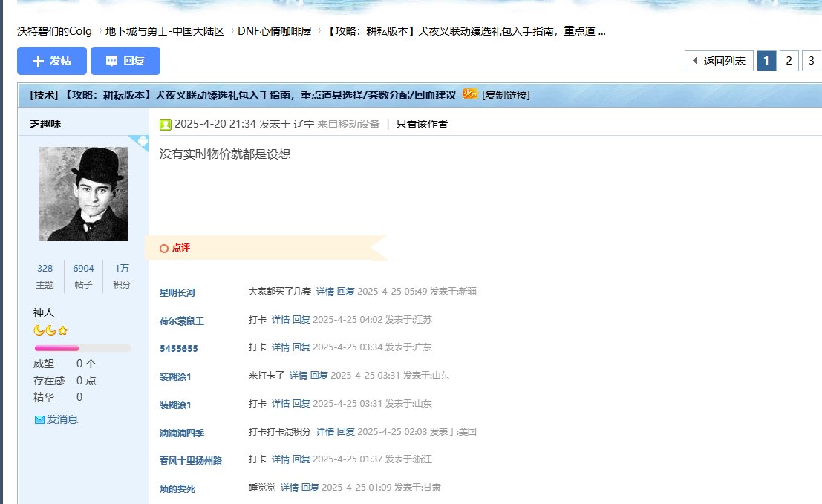Open the thread title breadcrumb 【攻略：耕耘版本】

point(466,31)
